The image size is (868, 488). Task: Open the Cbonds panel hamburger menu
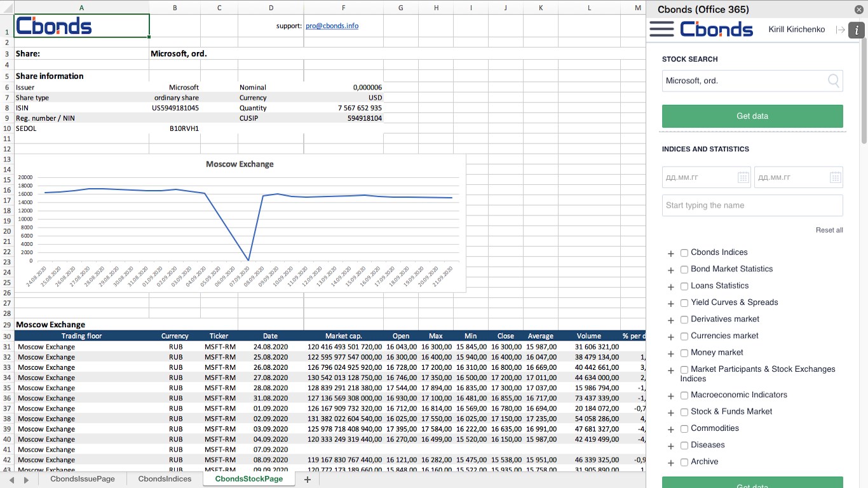tap(661, 29)
